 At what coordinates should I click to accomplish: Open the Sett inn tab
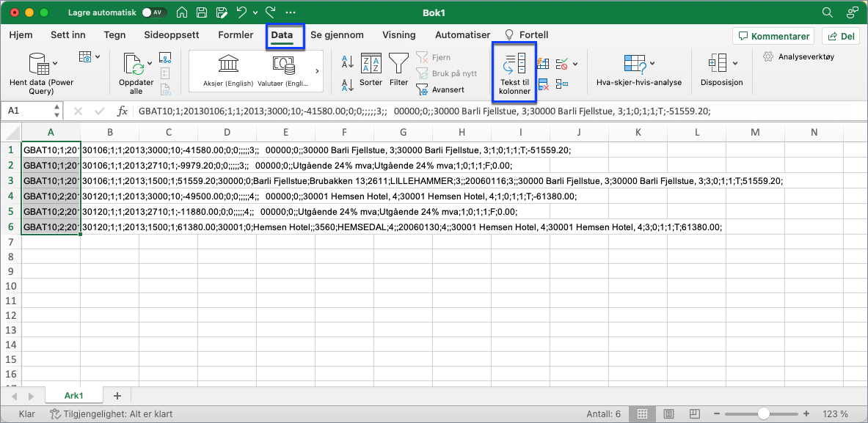click(68, 35)
